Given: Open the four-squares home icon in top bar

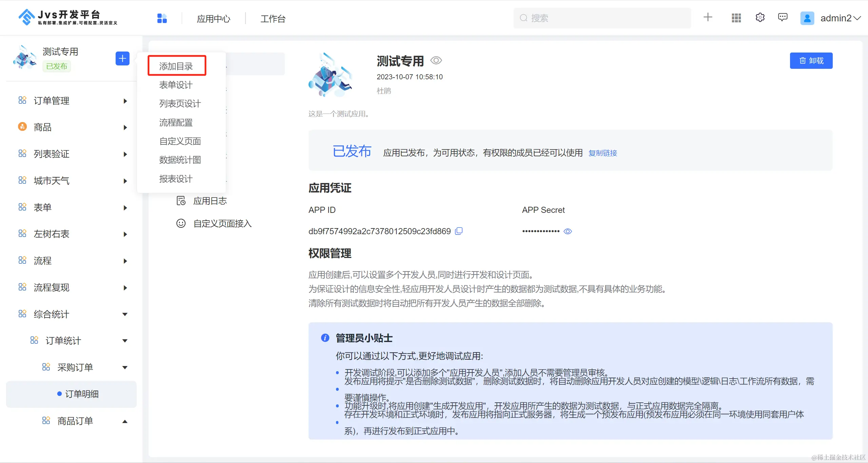Looking at the screenshot, I should coord(162,18).
